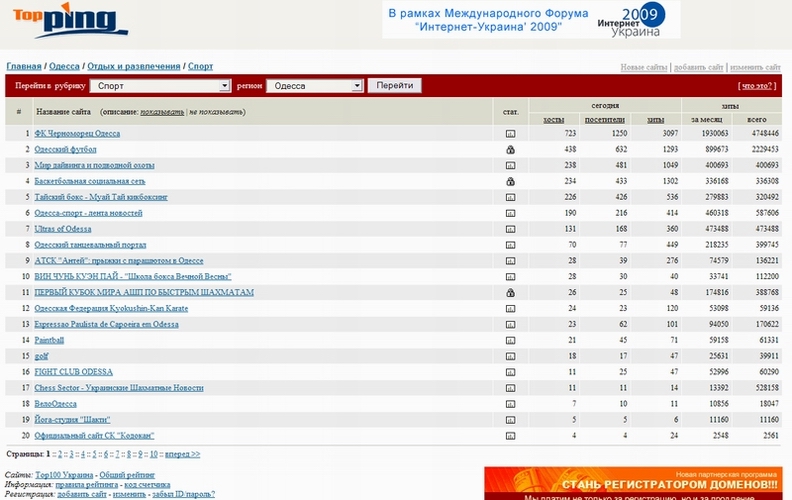The width and height of the screenshot is (792, 500).
Task: Click lock icon for ПЕРВЫЙ КУБОК МИРА row
Action: [510, 293]
